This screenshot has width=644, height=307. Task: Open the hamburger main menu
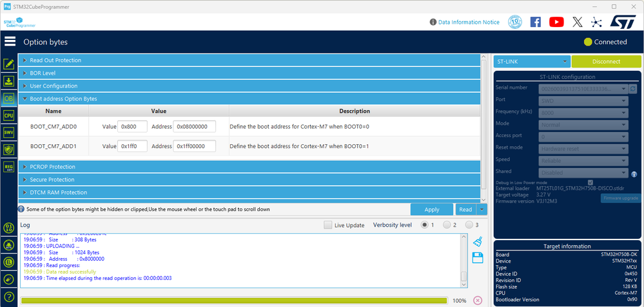pos(10,41)
